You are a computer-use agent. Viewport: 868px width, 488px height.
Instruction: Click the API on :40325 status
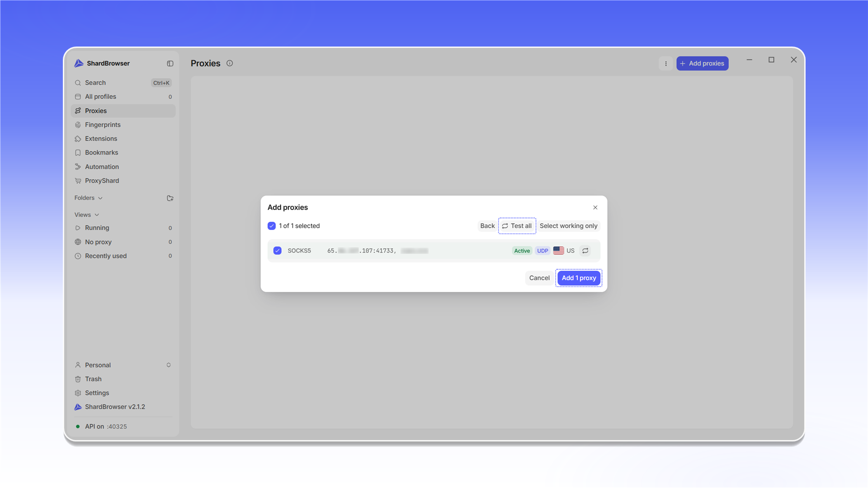[x=101, y=427]
